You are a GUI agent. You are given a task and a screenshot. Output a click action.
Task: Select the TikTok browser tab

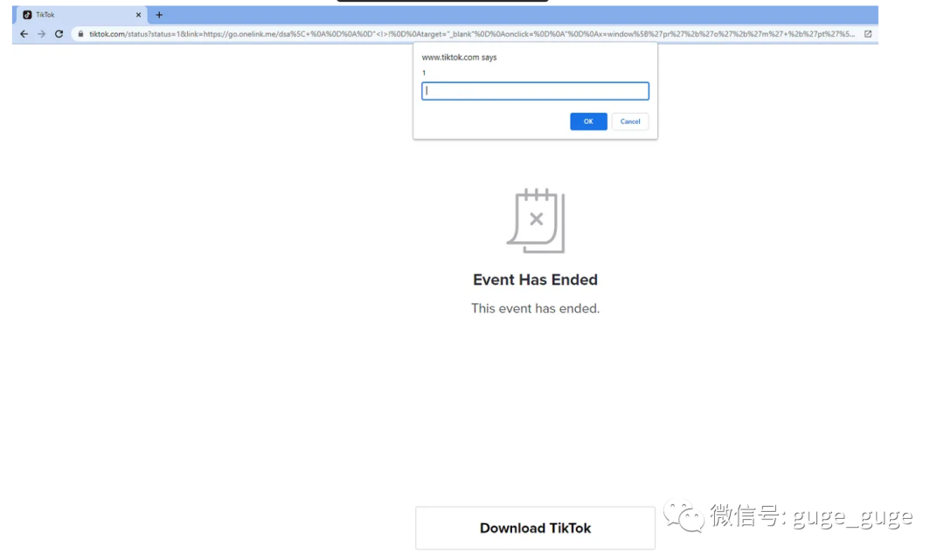click(x=80, y=15)
